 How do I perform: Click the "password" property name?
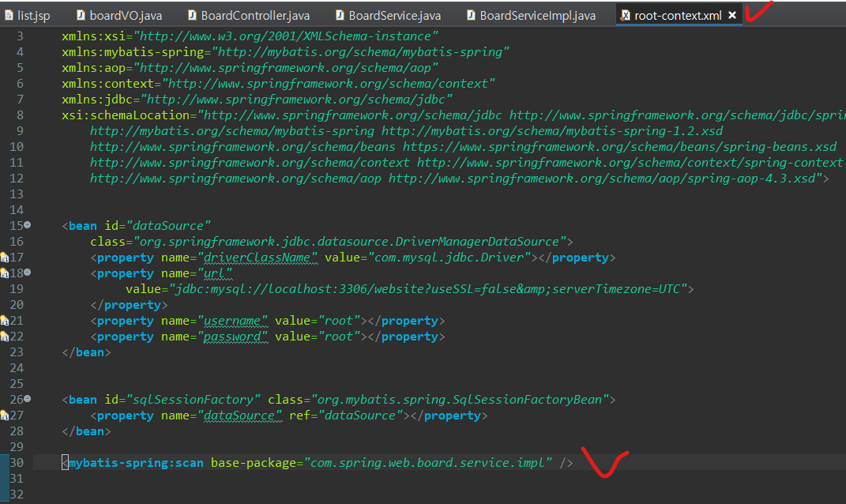[232, 337]
